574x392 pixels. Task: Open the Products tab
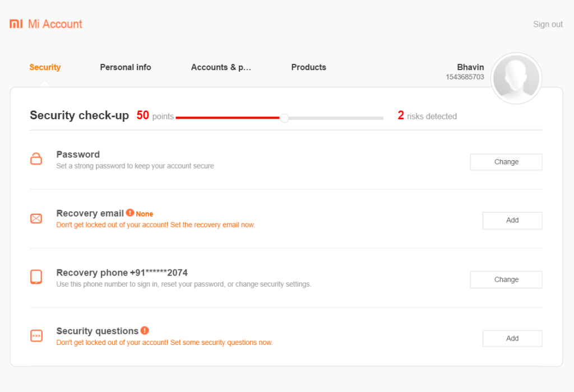coord(308,67)
